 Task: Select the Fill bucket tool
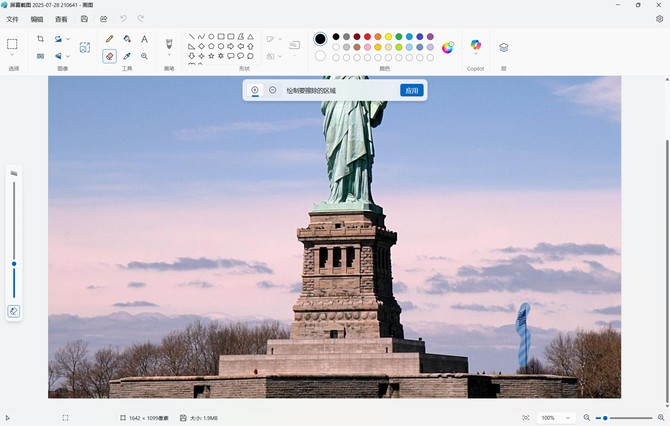(127, 39)
